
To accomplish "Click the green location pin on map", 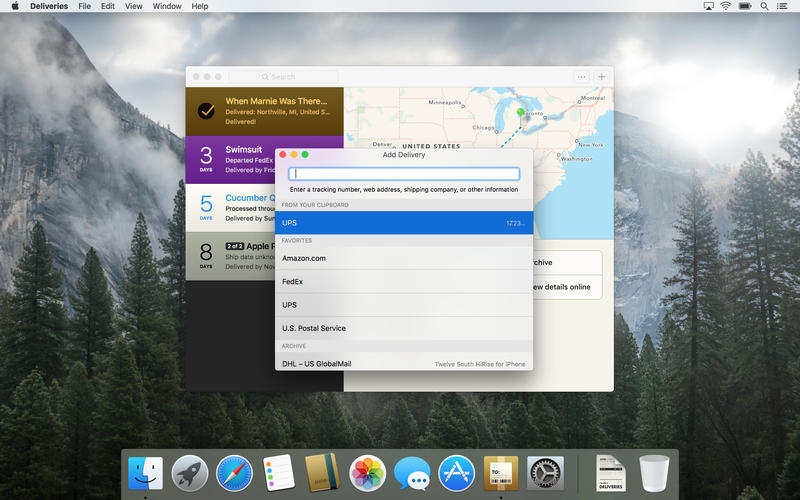I will [520, 111].
